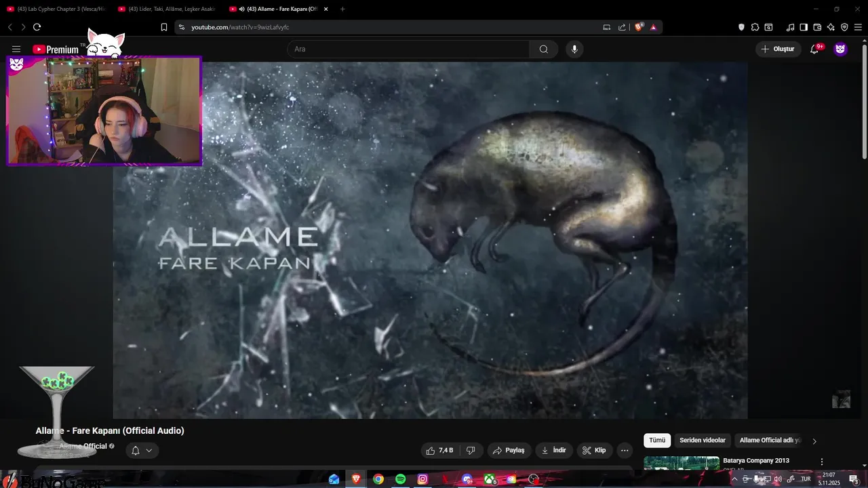Open Brave Rewards triangle icon
Image resolution: width=868 pixels, height=488 pixels.
[653, 27]
